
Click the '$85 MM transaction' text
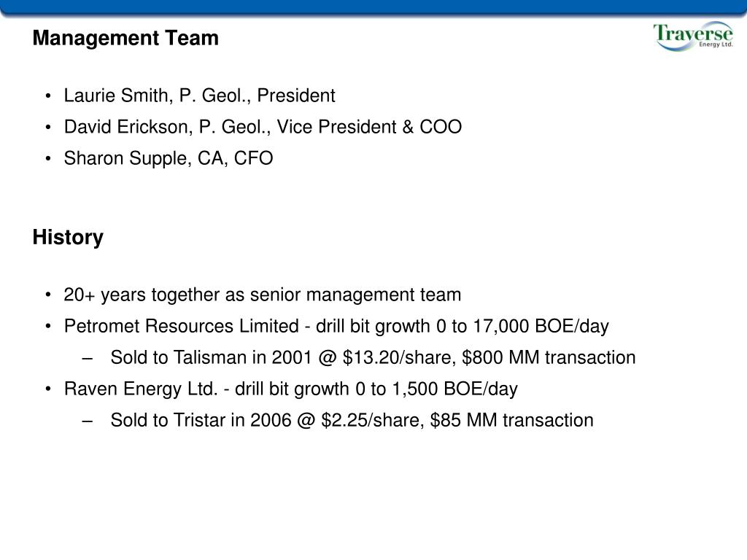pos(511,421)
